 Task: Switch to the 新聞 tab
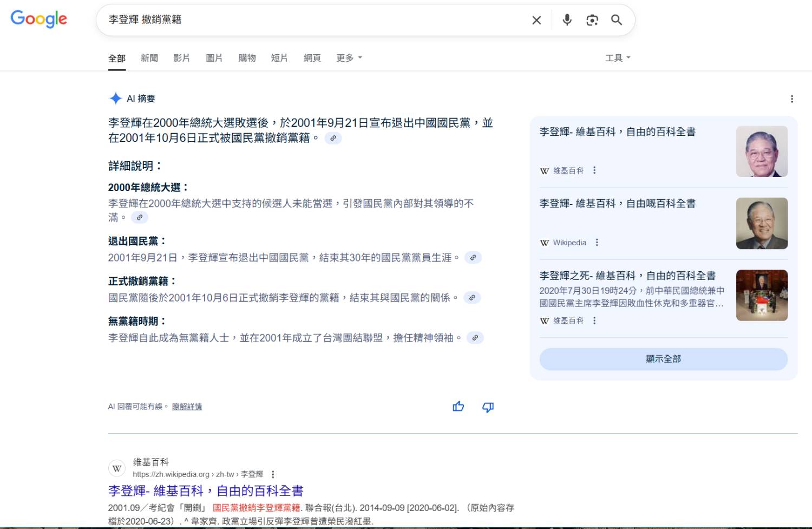coord(149,58)
